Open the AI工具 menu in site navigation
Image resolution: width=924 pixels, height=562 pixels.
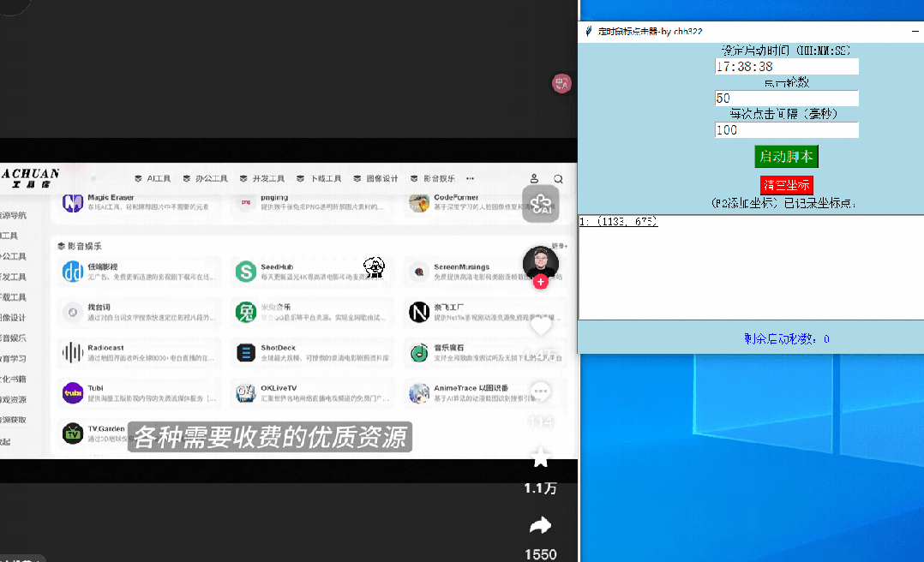pyautogui.click(x=153, y=179)
